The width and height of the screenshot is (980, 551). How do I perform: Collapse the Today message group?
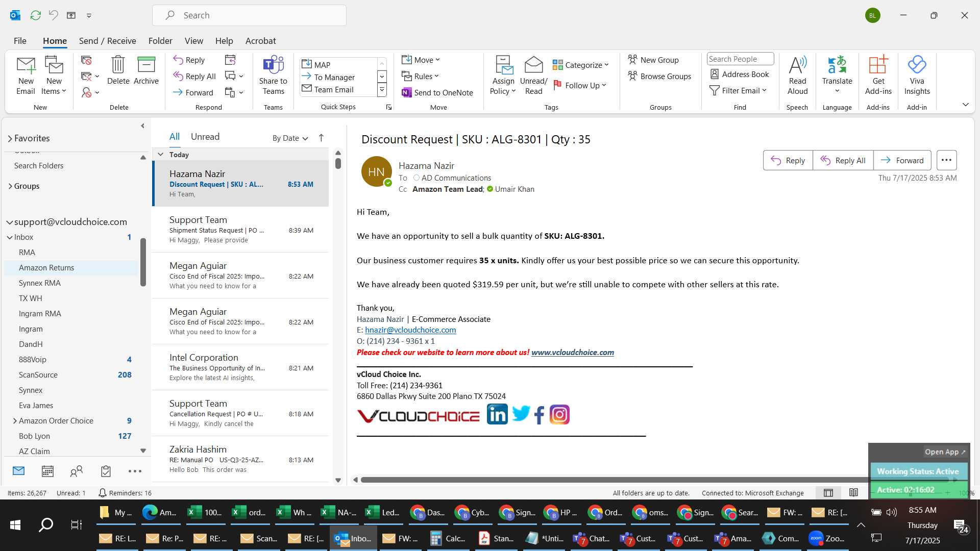point(160,154)
